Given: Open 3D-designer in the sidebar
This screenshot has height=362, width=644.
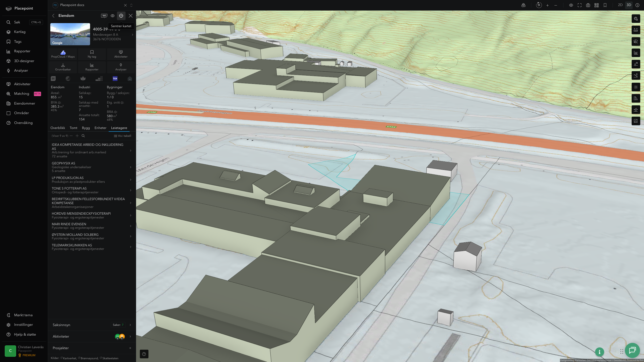Looking at the screenshot, I should [24, 61].
